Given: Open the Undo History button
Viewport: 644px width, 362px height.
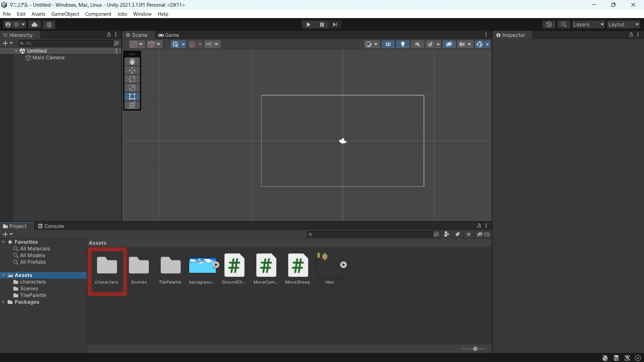Looking at the screenshot, I should pos(549,24).
